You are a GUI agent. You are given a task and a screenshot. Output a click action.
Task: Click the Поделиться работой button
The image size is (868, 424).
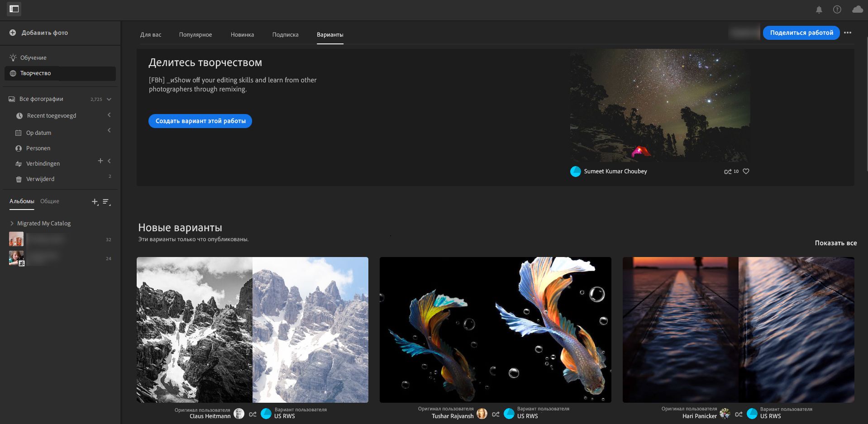pyautogui.click(x=801, y=33)
